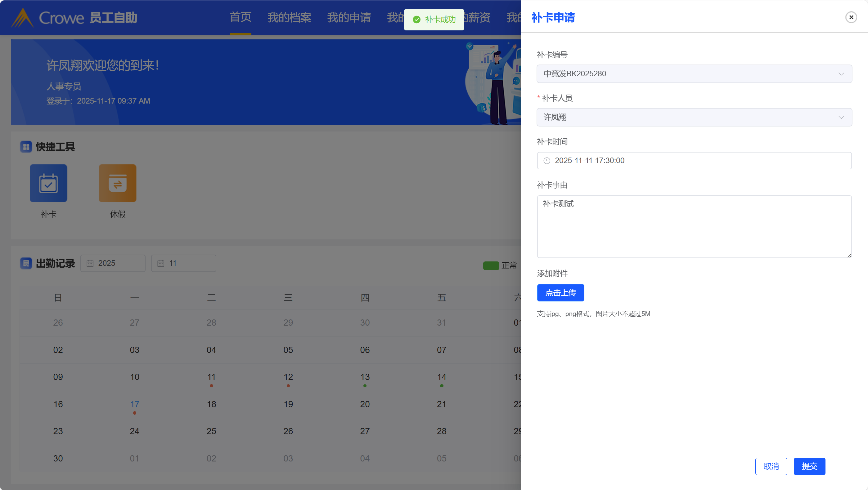Click the calendar icon in month 11 picker

[161, 263]
